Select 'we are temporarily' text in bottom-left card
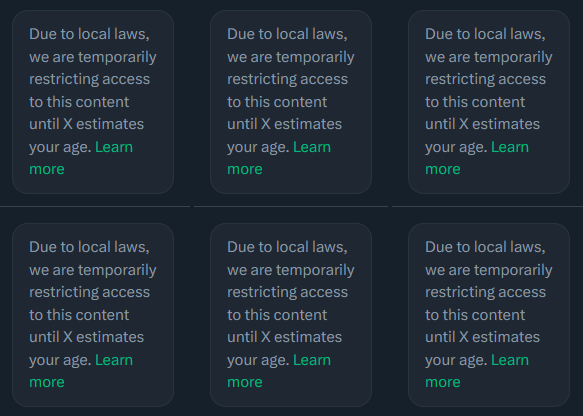The height and width of the screenshot is (416, 583). click(93, 270)
